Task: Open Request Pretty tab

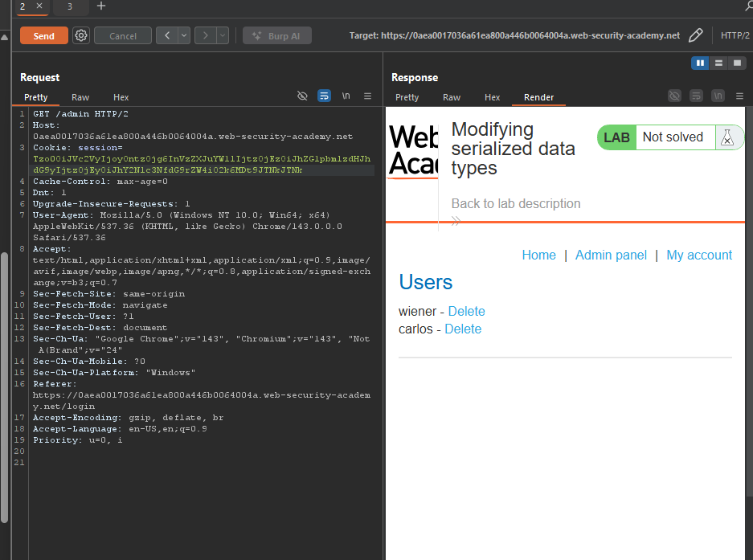Action: 36,97
